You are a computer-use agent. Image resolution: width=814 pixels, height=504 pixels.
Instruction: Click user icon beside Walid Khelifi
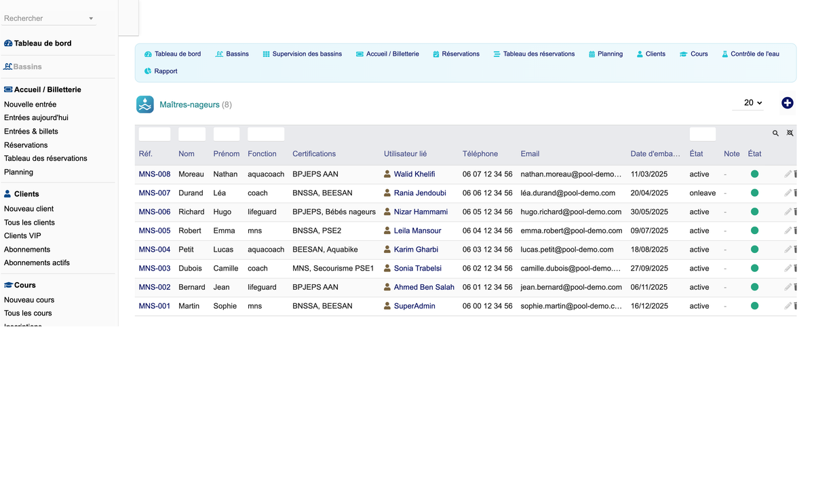click(387, 174)
